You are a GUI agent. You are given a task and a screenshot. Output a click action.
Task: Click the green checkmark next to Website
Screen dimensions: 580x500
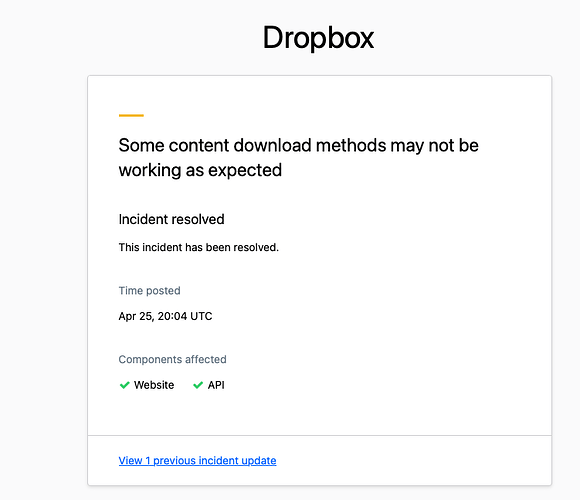click(x=124, y=385)
